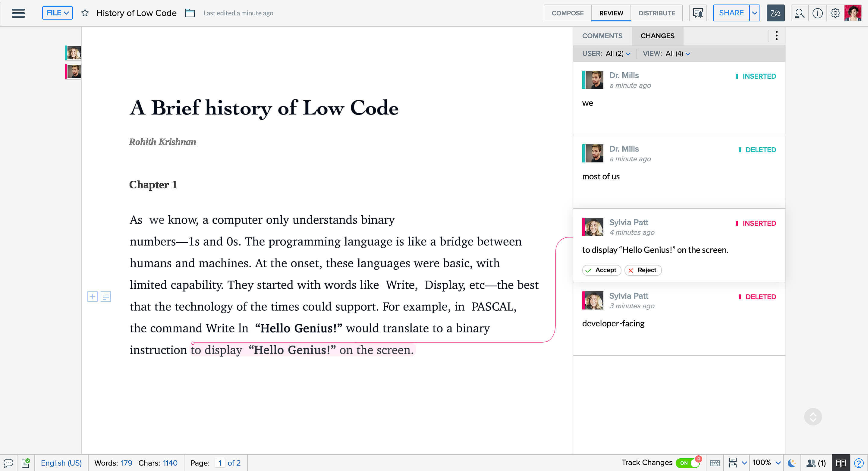Click the add row icon in document margin
Screen dimensions: 868x471
pos(92,297)
